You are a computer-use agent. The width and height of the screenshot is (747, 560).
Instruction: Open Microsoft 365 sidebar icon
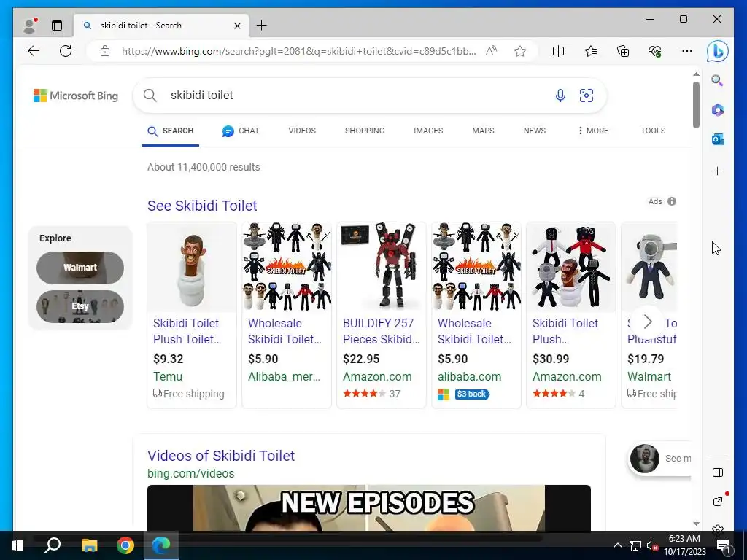tap(718, 110)
